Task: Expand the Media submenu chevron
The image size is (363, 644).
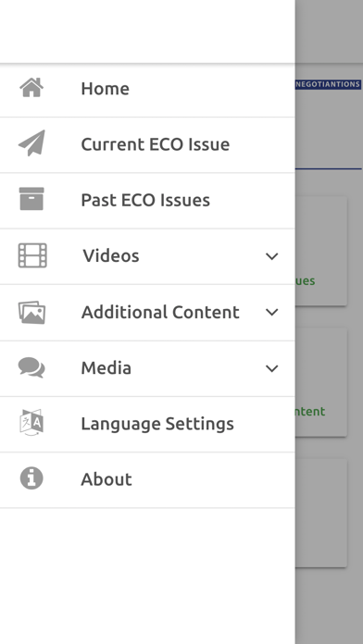Action: click(271, 368)
